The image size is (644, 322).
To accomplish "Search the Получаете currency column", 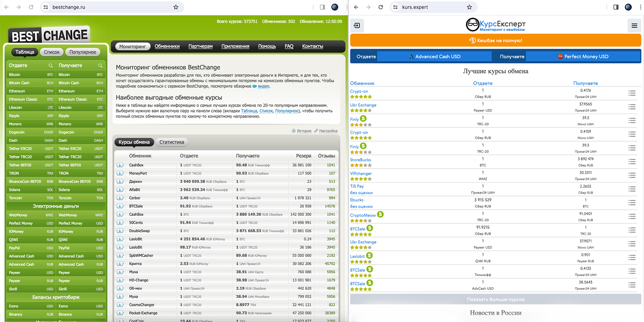I will click(x=101, y=66).
